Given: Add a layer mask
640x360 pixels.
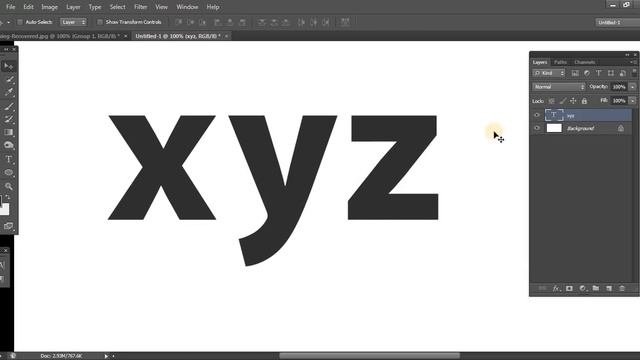Looking at the screenshot, I should tap(569, 288).
